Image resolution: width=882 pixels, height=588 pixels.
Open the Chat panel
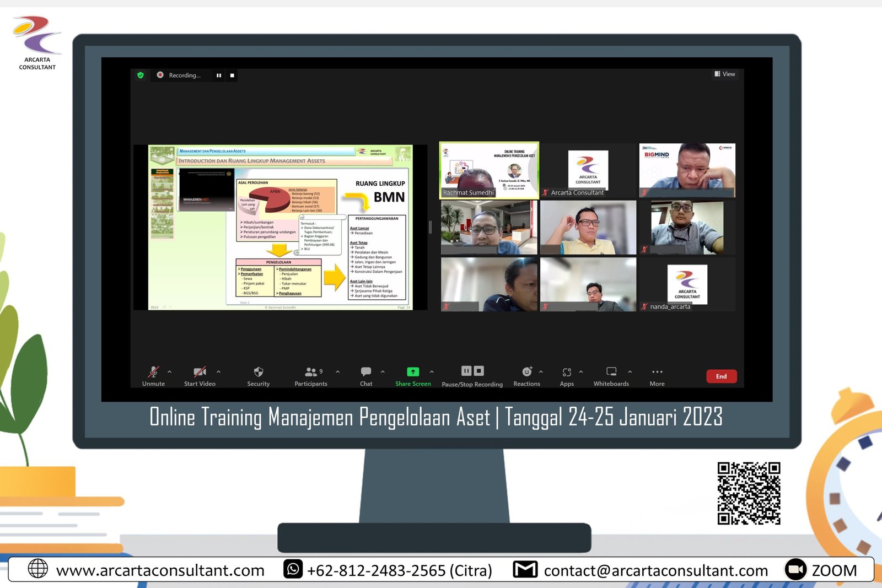click(366, 372)
